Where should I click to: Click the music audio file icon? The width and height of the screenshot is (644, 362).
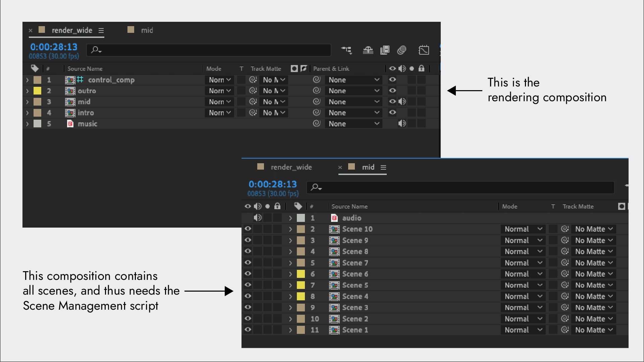click(70, 124)
